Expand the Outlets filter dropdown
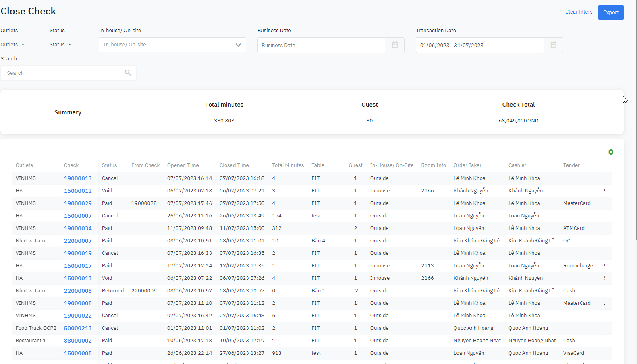Screen dimensions: 637x364 point(12,45)
